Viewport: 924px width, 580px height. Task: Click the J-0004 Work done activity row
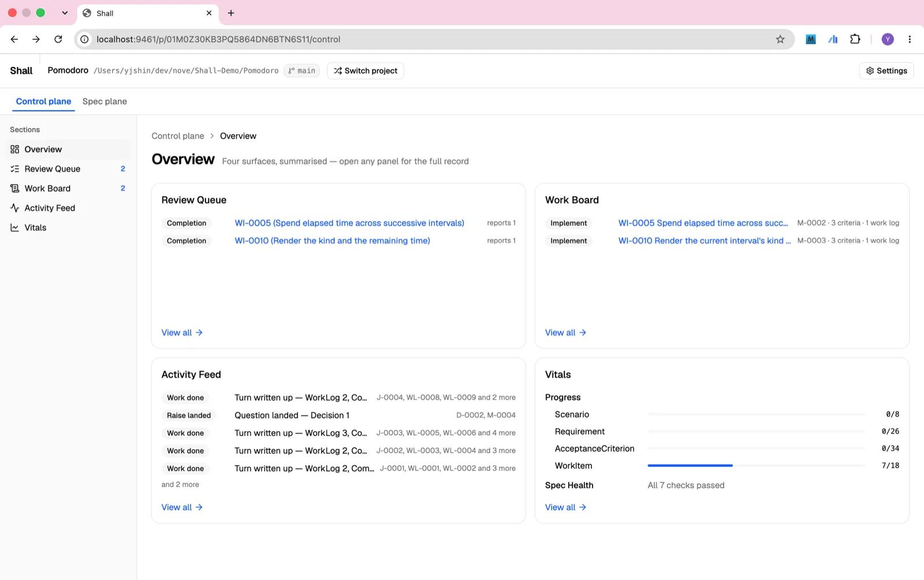tap(338, 397)
